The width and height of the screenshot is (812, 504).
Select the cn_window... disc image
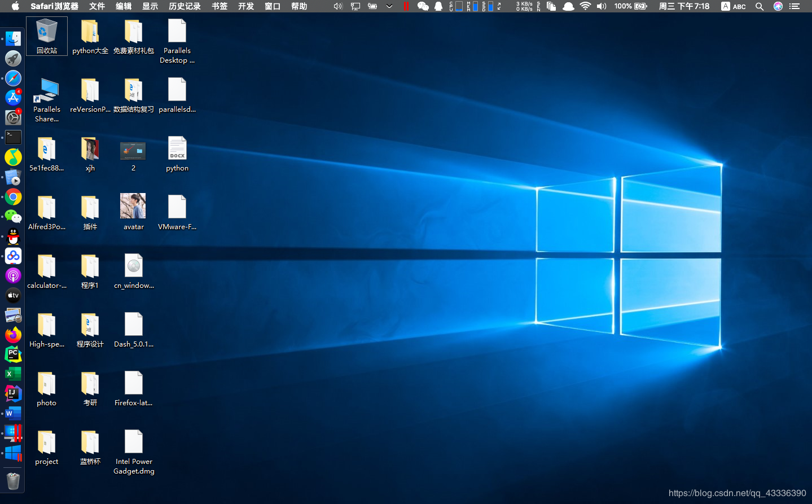(x=134, y=271)
